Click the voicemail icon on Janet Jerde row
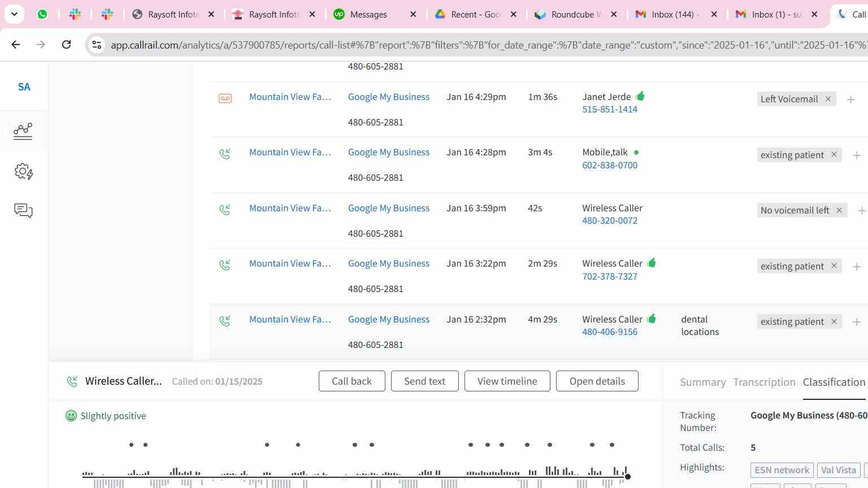Image resolution: width=868 pixels, height=488 pixels. click(x=225, y=98)
